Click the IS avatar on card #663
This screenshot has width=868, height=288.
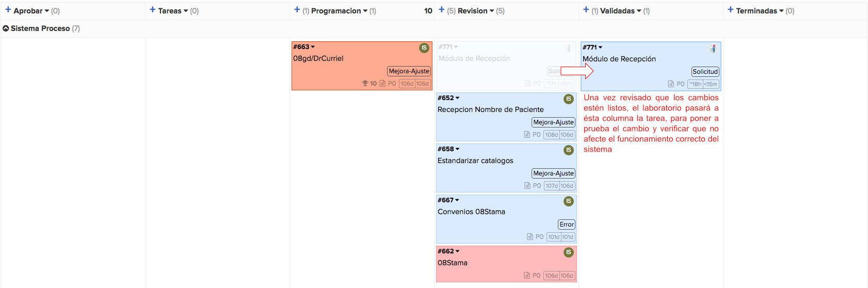(424, 48)
